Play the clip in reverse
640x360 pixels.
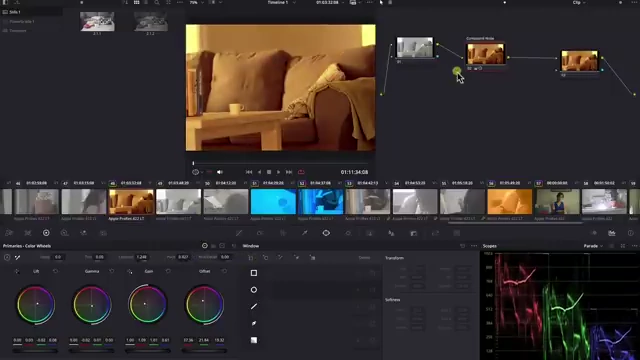coord(259,172)
